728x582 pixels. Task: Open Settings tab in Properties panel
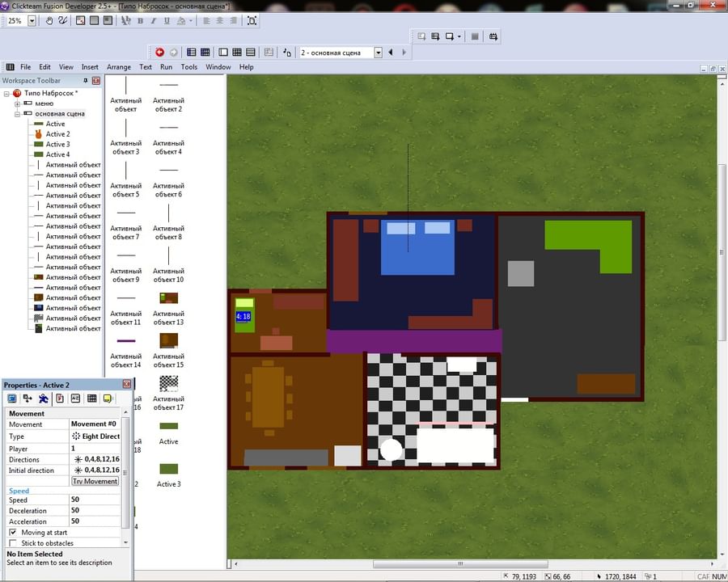12,399
